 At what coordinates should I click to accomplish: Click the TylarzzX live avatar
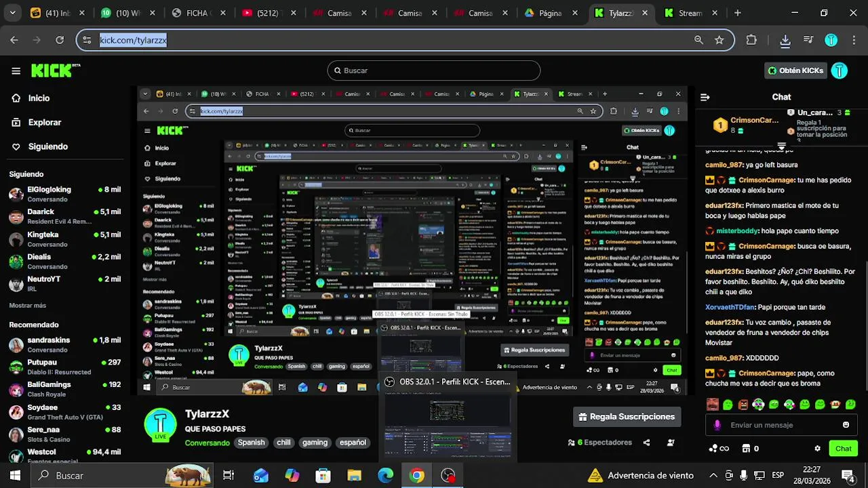[x=160, y=424]
